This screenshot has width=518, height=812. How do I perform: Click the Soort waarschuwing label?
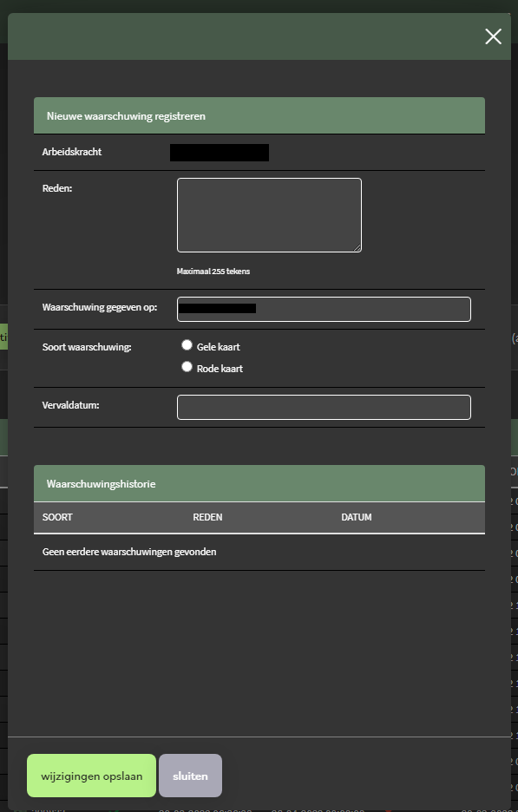pos(87,347)
